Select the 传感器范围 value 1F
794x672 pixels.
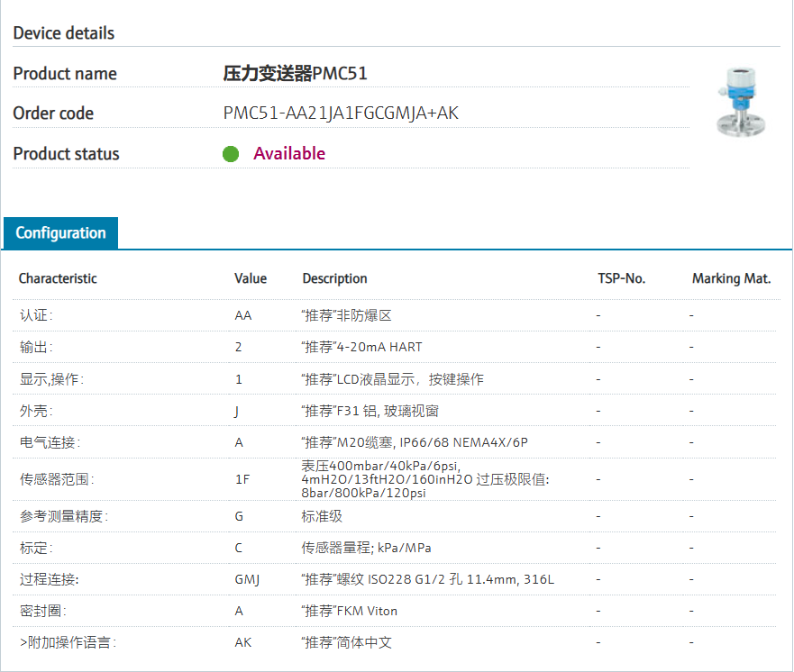coord(242,479)
